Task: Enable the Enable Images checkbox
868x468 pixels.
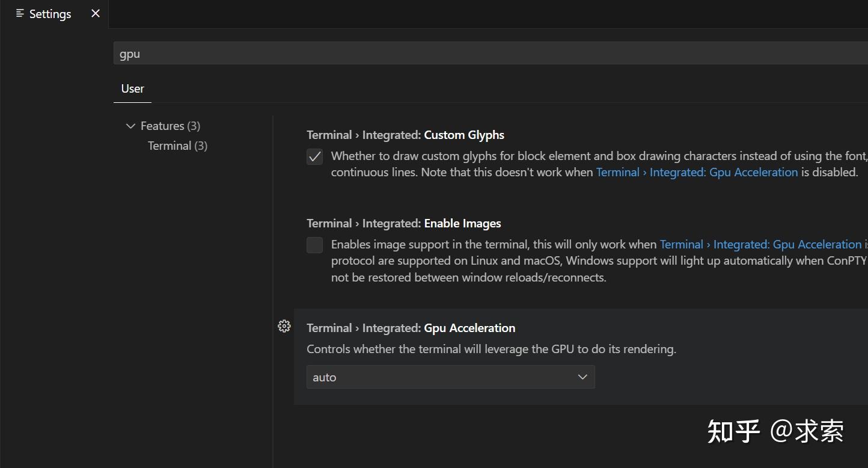Action: click(314, 245)
